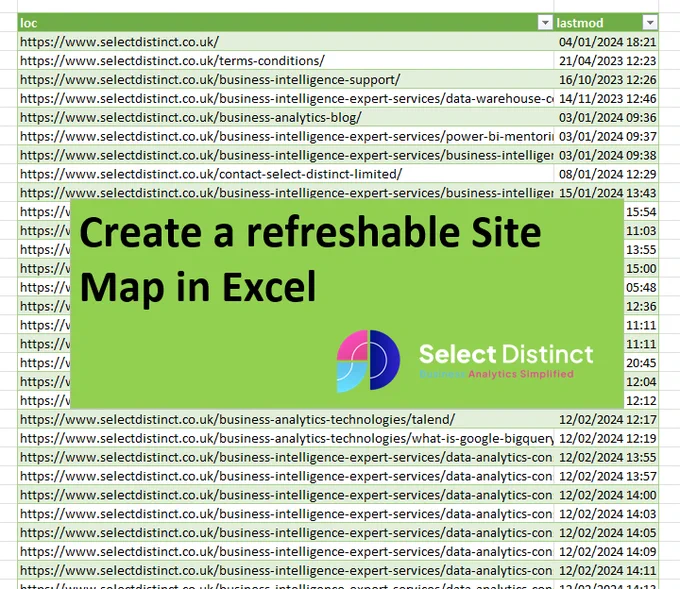Select date cell 15/01/2024 13:43
This screenshot has width=680, height=589.
tap(606, 192)
